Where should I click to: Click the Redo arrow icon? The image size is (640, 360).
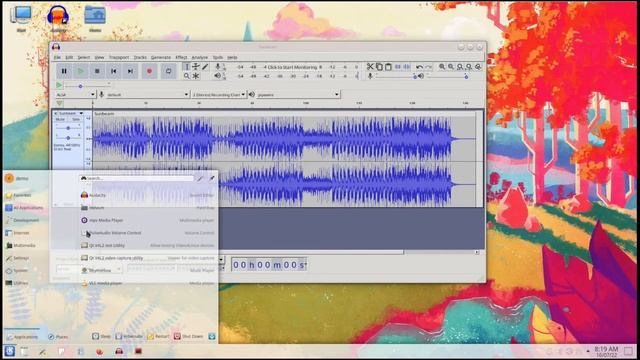pyautogui.click(x=428, y=67)
